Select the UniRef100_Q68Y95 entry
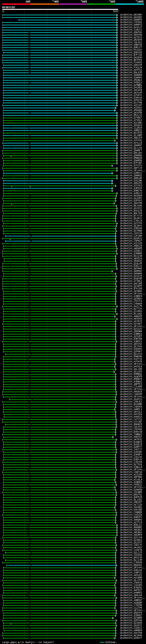146x644 pixels. tap(131, 203)
